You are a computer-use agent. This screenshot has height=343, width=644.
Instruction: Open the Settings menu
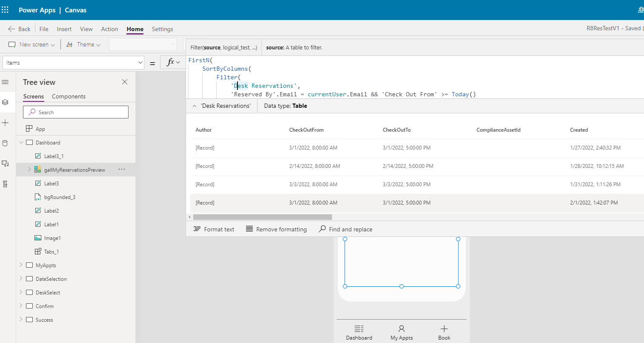click(x=162, y=29)
